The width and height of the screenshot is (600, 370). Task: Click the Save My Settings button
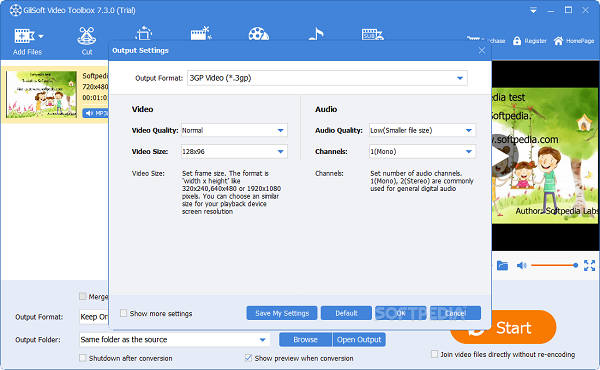click(282, 313)
